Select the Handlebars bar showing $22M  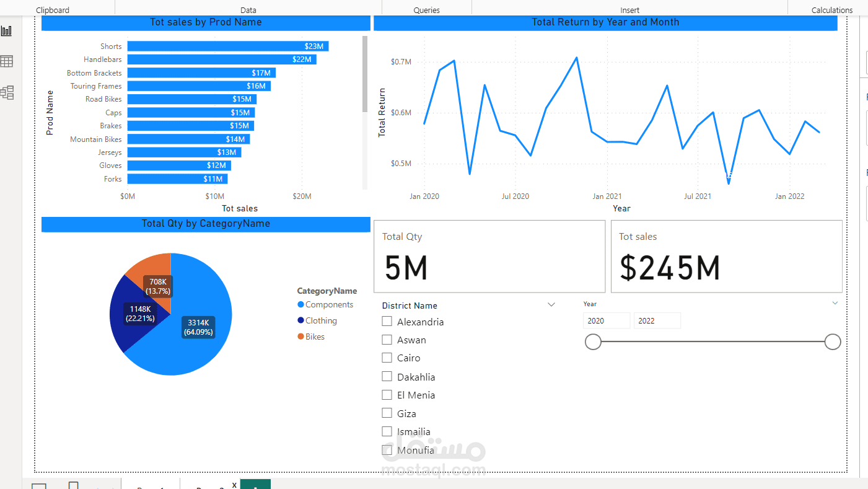(222, 59)
